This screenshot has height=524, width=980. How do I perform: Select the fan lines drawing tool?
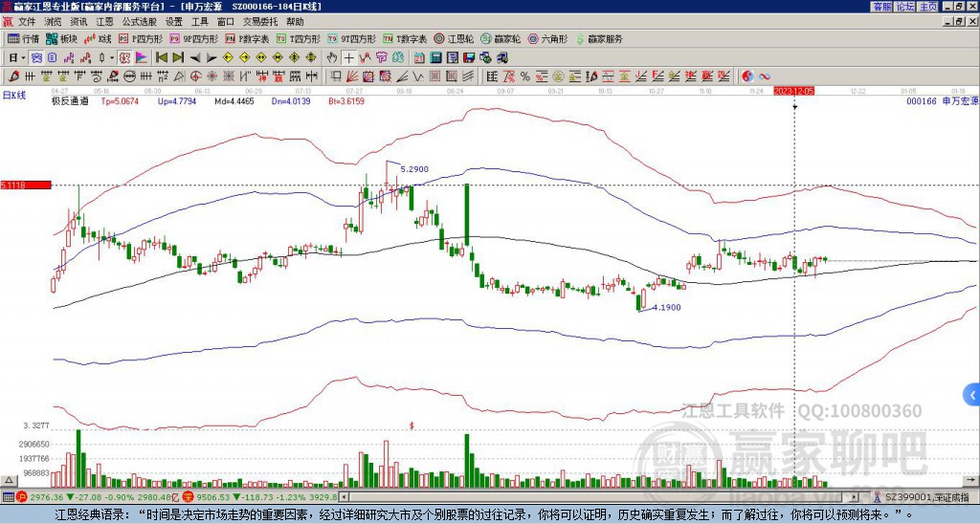pos(352,76)
